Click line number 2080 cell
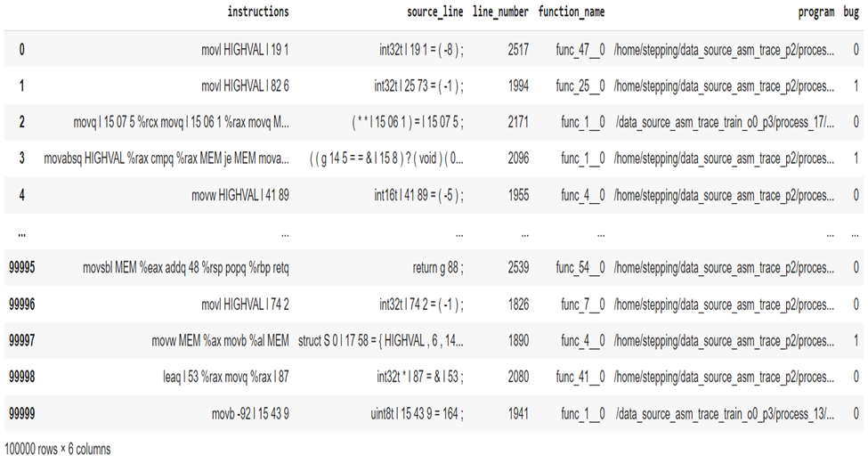This screenshot has width=868, height=463. pos(518,378)
